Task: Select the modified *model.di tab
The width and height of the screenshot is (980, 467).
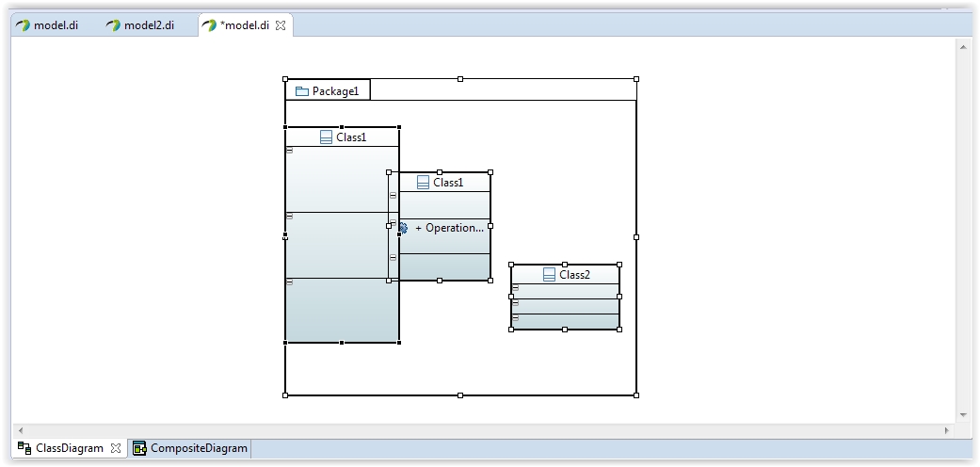Action: [x=244, y=25]
